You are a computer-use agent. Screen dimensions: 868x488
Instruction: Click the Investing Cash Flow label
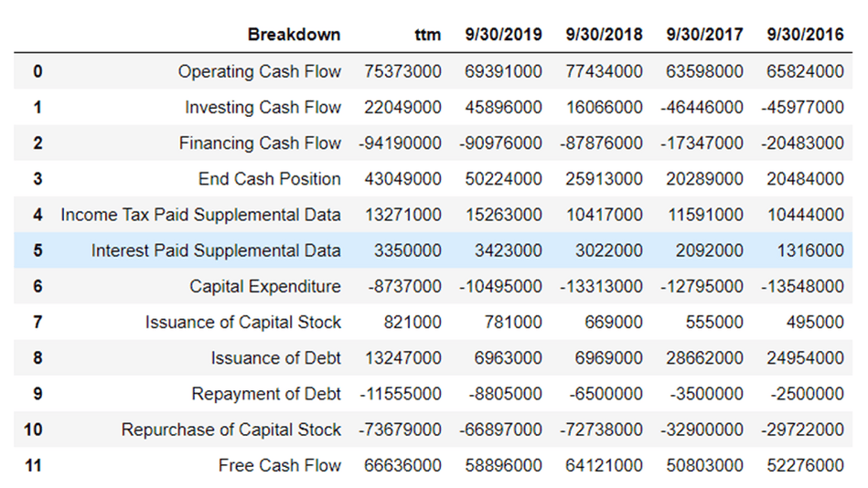click(x=263, y=107)
